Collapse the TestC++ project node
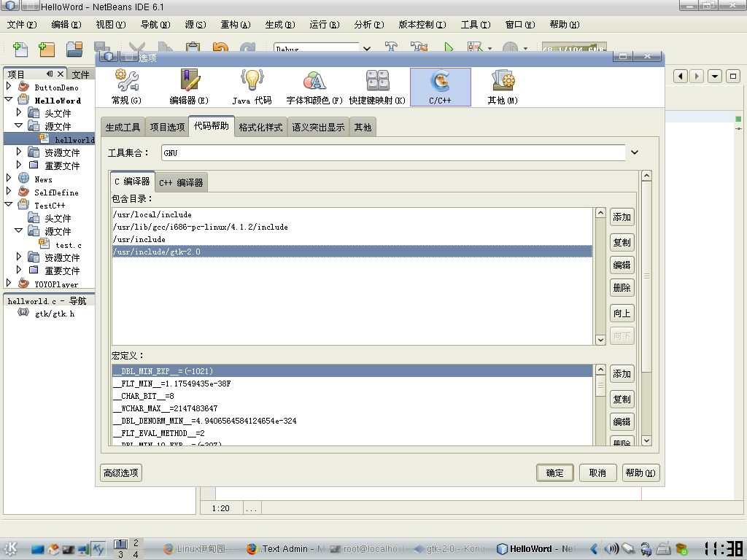This screenshot has width=747, height=560. [9, 204]
